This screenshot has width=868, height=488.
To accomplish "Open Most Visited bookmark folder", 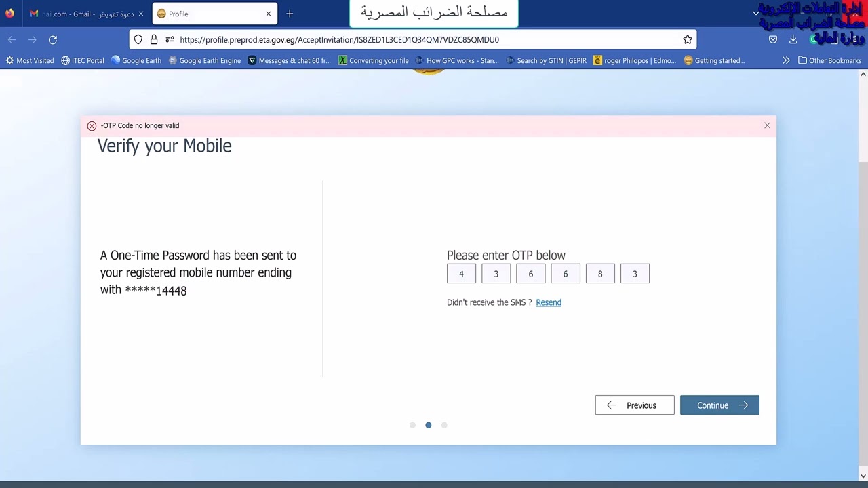I will 30,60.
